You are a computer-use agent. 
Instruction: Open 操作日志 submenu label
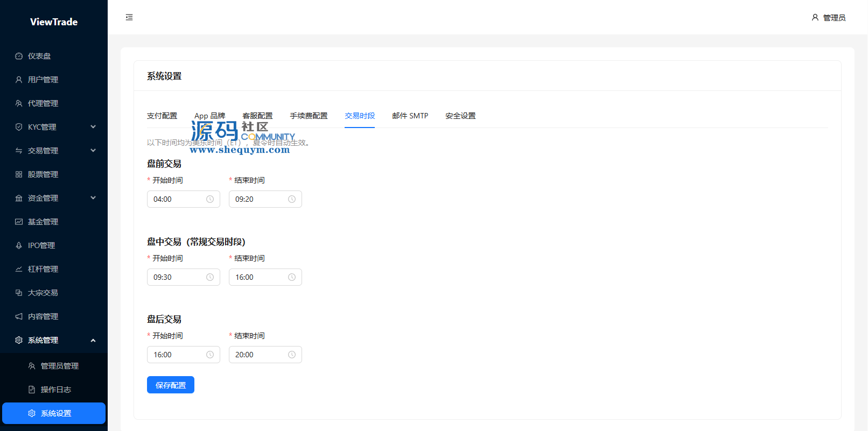pos(56,390)
